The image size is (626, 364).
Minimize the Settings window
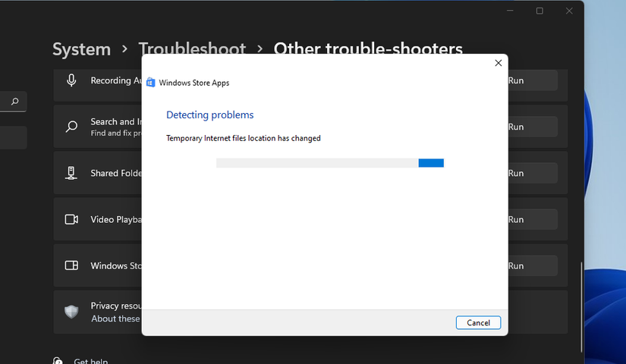510,11
